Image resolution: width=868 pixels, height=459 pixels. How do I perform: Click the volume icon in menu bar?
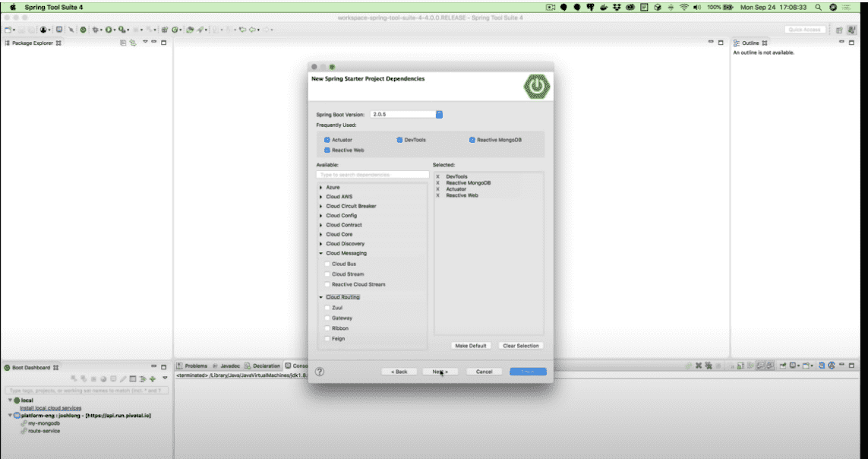(697, 7)
